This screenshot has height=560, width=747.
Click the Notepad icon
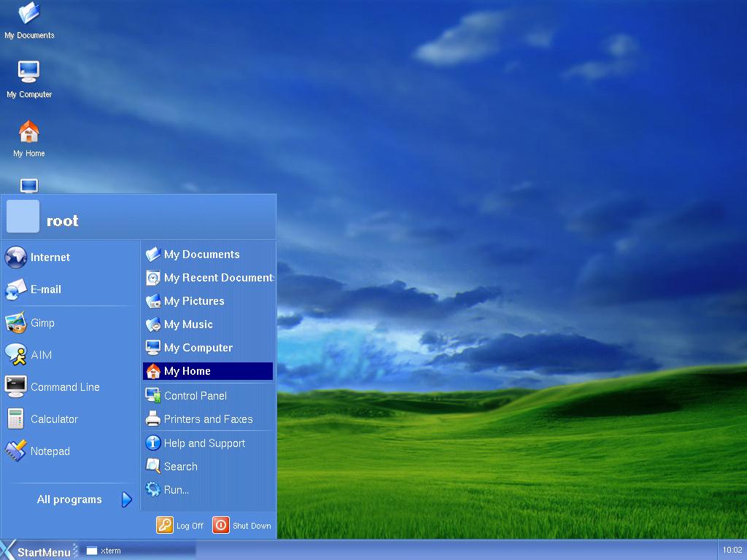pyautogui.click(x=16, y=451)
